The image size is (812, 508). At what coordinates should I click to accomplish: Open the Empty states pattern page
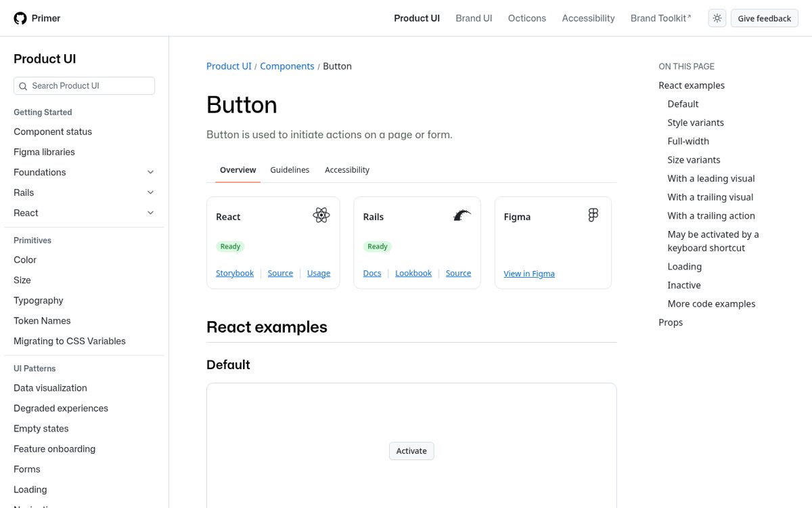(41, 429)
